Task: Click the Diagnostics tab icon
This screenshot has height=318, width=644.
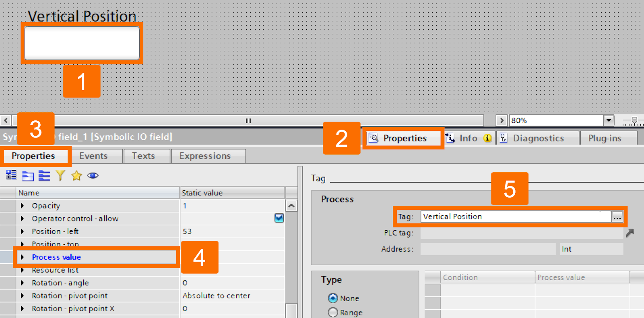Action: pos(504,138)
